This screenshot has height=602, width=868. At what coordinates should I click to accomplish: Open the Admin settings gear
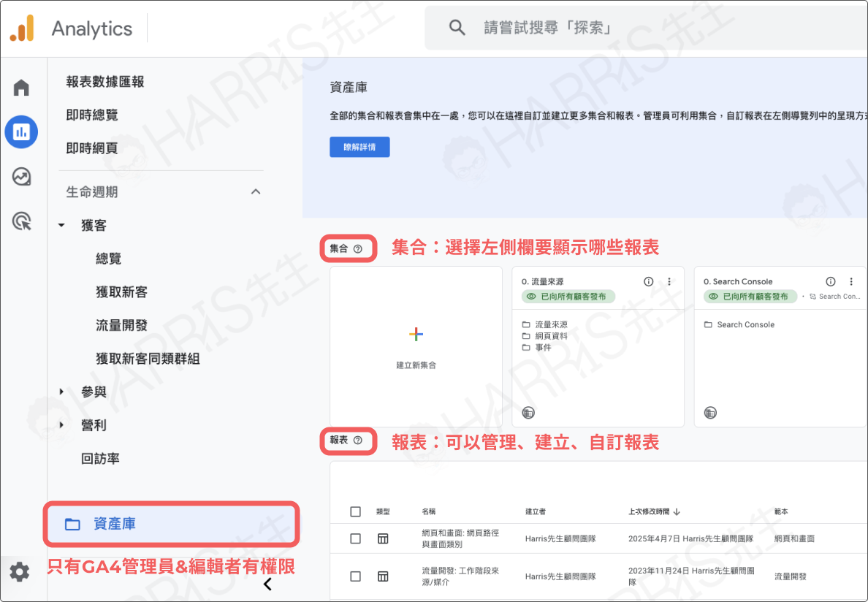(x=19, y=572)
